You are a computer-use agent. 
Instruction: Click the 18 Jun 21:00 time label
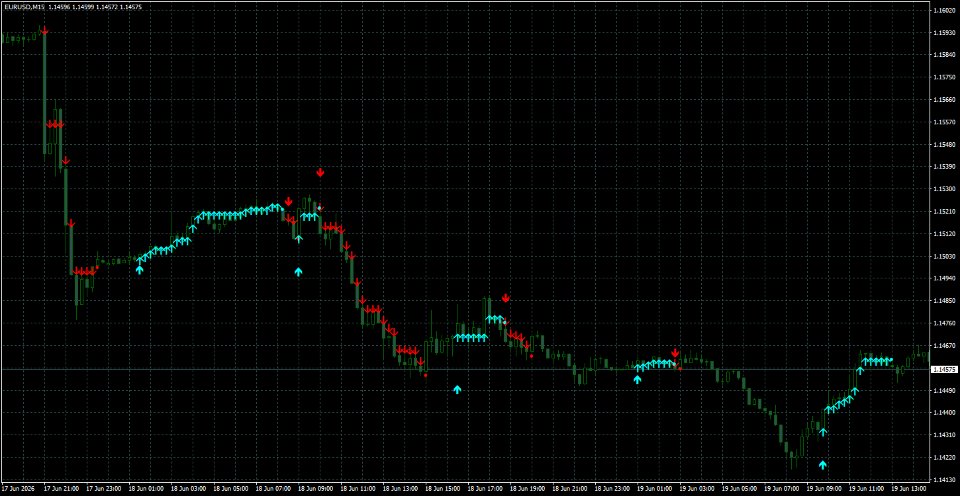[571, 489]
